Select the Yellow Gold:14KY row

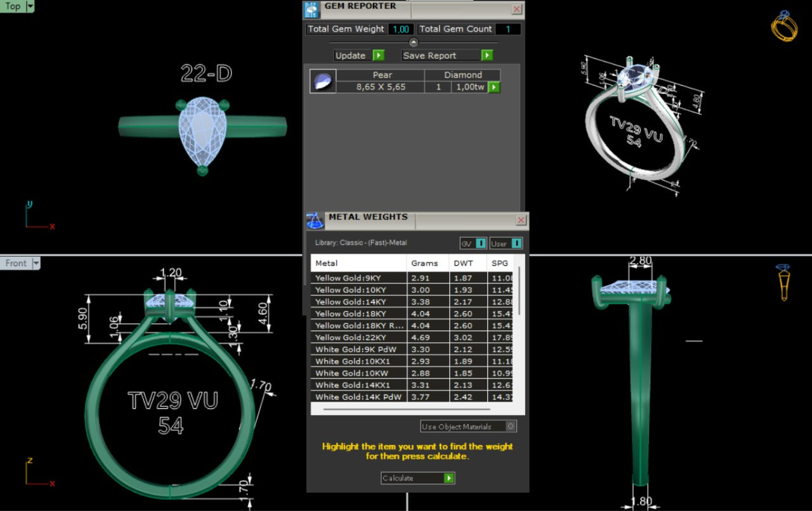point(412,302)
